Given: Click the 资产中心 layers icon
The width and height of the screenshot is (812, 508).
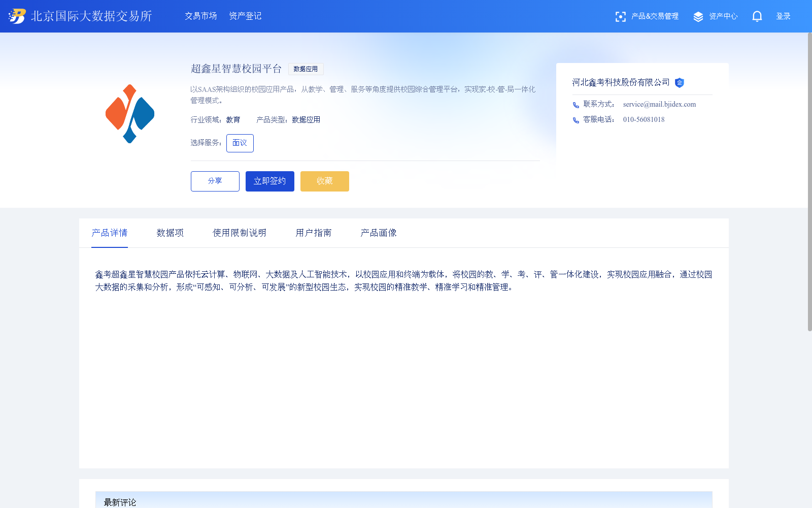Looking at the screenshot, I should point(698,17).
